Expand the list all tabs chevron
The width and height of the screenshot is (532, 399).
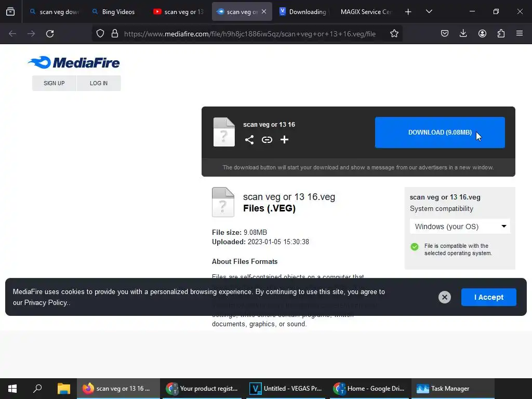429,11
